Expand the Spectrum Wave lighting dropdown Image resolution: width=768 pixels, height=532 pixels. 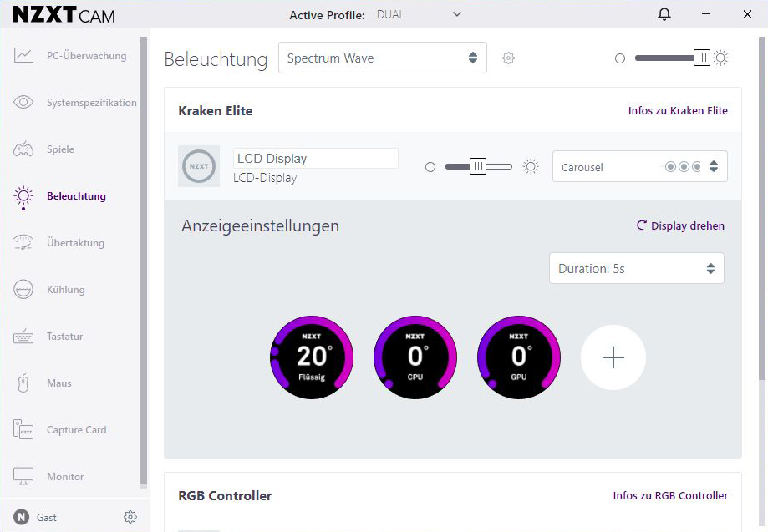tap(382, 58)
